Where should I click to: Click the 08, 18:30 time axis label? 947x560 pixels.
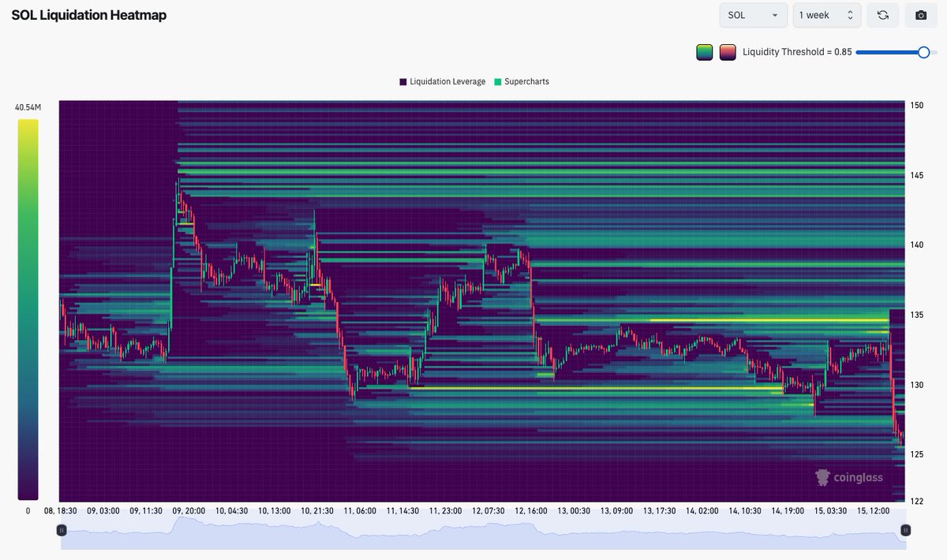pyautogui.click(x=61, y=511)
